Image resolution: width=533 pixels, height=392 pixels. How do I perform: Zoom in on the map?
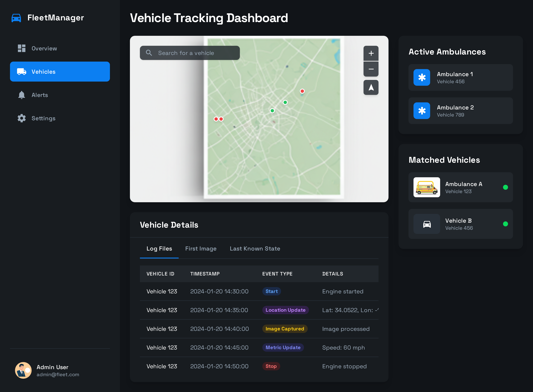pos(371,53)
